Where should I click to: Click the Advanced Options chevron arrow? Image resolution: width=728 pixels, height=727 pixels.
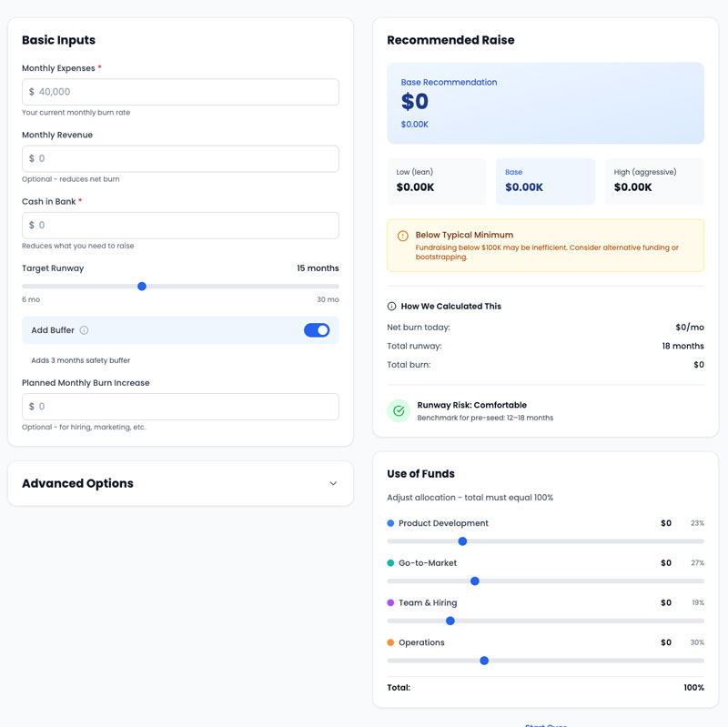pyautogui.click(x=333, y=483)
